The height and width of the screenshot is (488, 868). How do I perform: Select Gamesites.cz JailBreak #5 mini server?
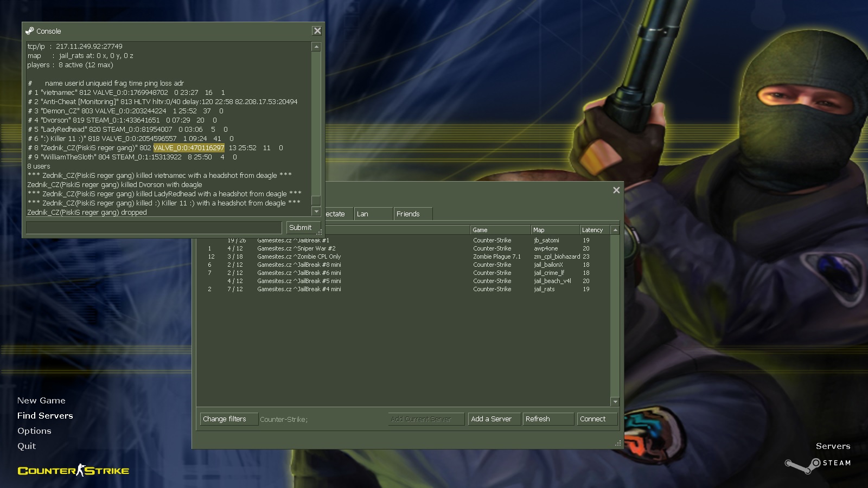404,281
